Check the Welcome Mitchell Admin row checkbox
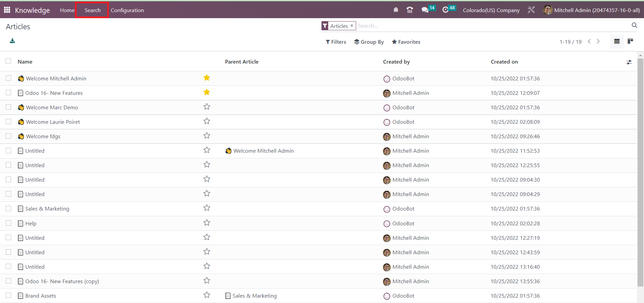The height and width of the screenshot is (303, 644). point(8,78)
